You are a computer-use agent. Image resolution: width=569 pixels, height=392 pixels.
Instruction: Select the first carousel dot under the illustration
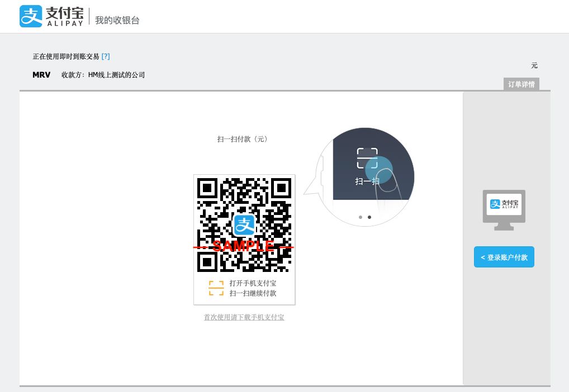[360, 218]
